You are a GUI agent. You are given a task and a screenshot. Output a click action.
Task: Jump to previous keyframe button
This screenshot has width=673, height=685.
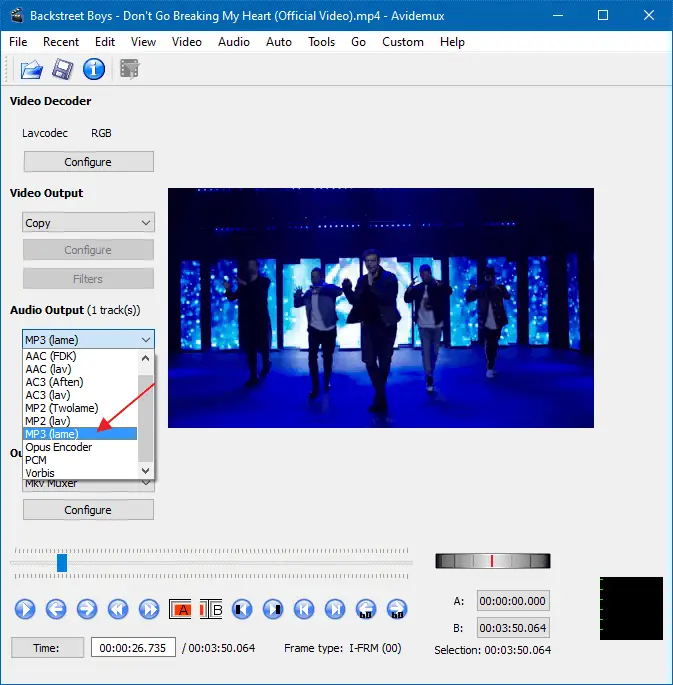click(118, 609)
